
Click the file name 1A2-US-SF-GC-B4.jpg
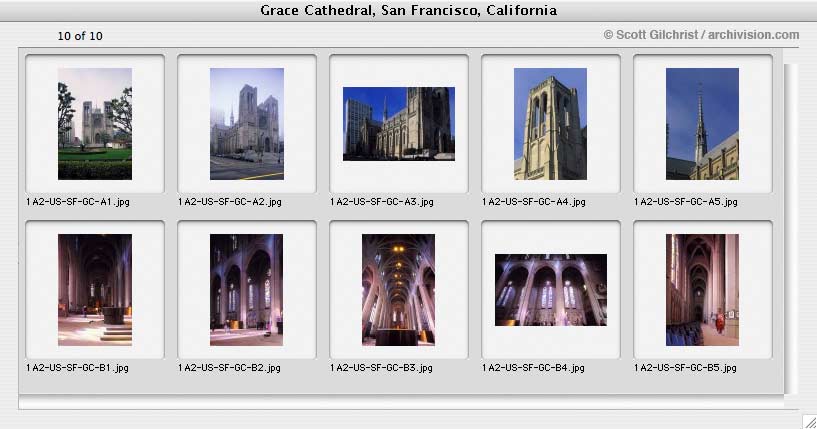(x=534, y=367)
